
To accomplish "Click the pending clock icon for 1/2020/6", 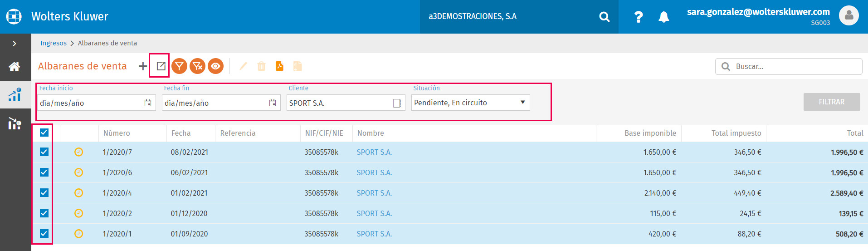I will 78,172.
